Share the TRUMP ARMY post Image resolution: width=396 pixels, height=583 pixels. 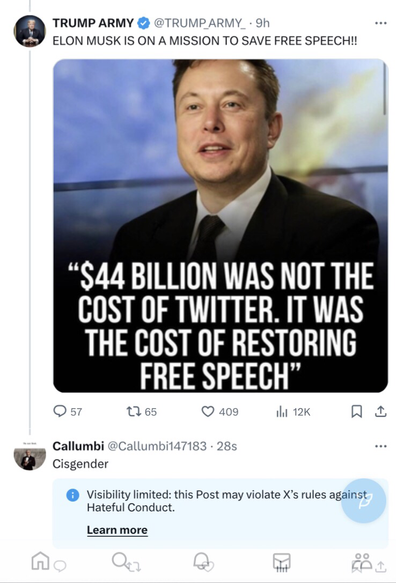[x=380, y=411]
